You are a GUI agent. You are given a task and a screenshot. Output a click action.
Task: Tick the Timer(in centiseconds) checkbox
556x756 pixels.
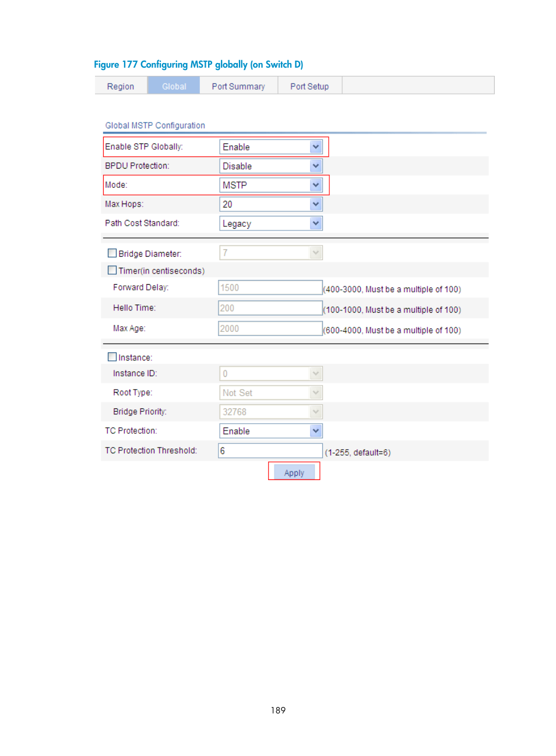(112, 270)
